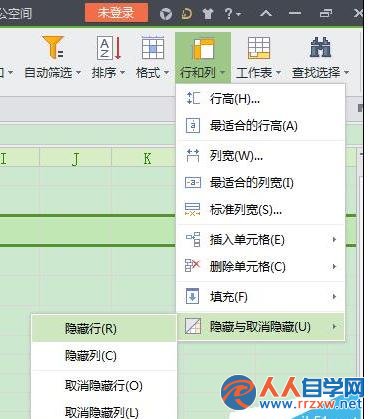Select column J header
Screen dimensions: 374x419
[76, 159]
